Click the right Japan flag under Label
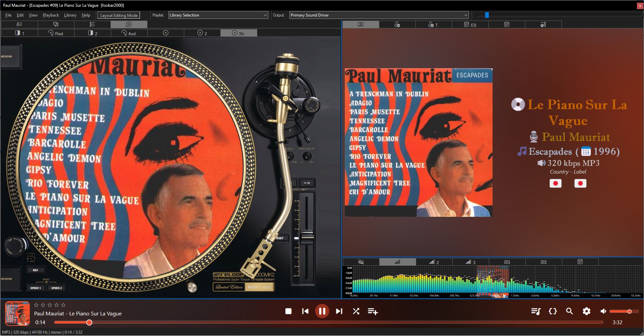Image resolution: width=644 pixels, height=336 pixels. click(580, 183)
